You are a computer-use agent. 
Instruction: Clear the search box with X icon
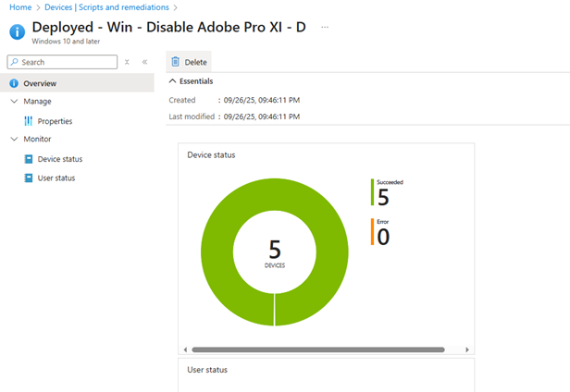click(x=127, y=62)
